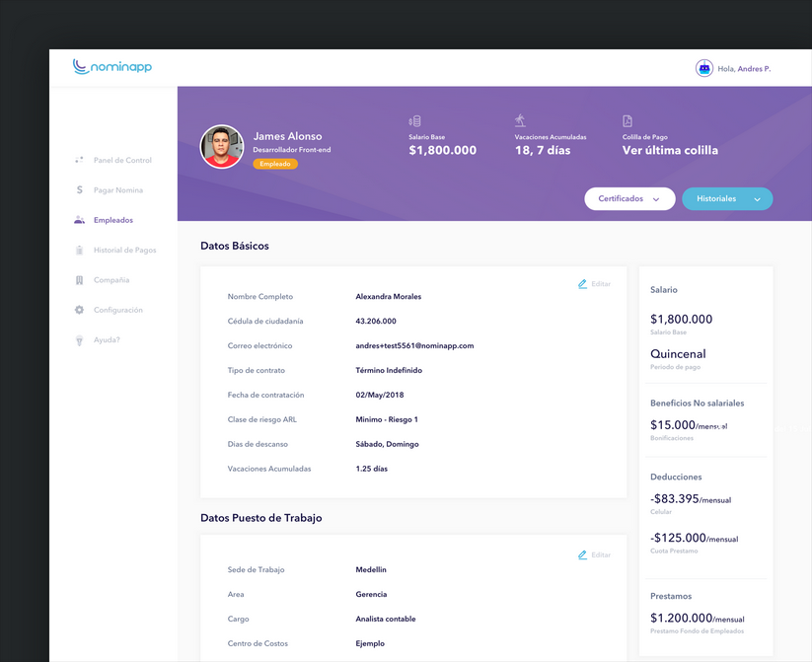Open the Certificados dropdown
The width and height of the screenshot is (812, 662).
coord(629,198)
